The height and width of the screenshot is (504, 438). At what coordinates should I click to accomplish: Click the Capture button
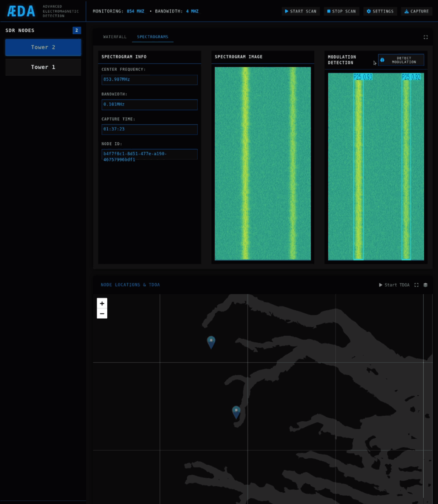(x=416, y=11)
